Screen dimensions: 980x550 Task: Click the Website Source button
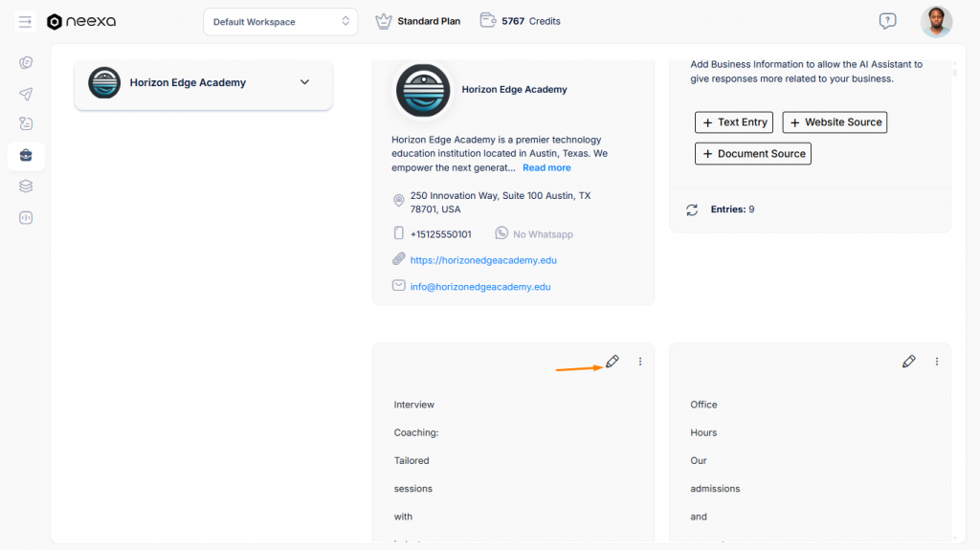tap(835, 122)
